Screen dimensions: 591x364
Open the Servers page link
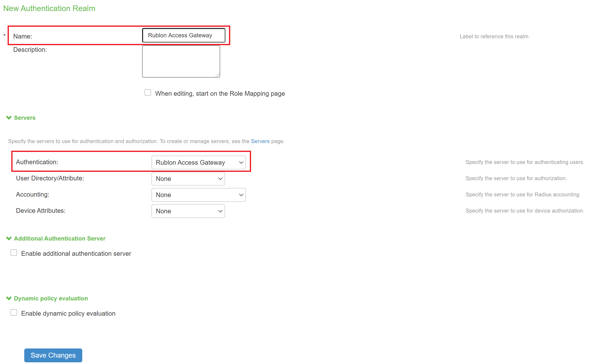click(x=260, y=141)
